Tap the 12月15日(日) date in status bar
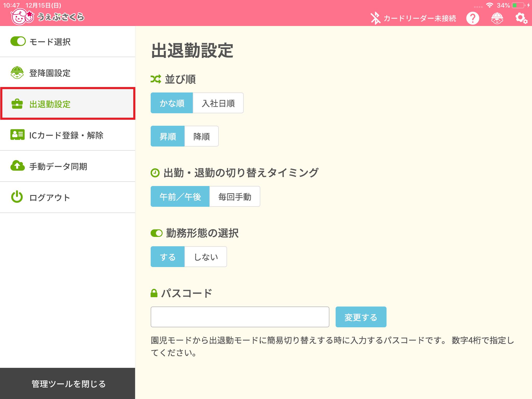Viewport: 532px width, 399px height. [x=43, y=5]
